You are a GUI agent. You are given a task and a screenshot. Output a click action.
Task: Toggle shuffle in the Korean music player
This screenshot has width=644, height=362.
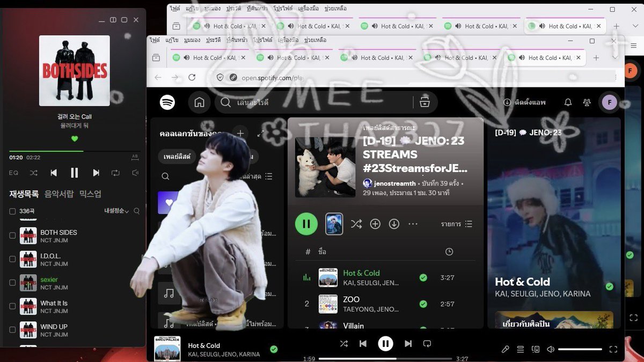pos(33,173)
